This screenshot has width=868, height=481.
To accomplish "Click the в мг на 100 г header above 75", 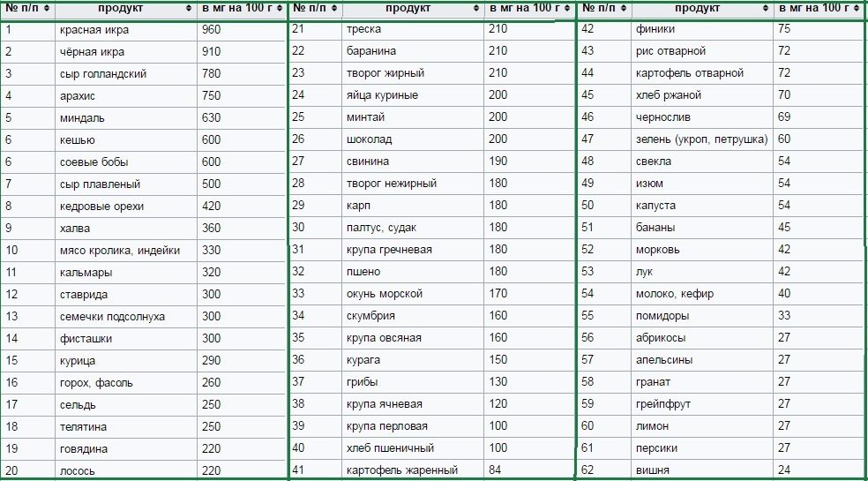I will click(819, 8).
